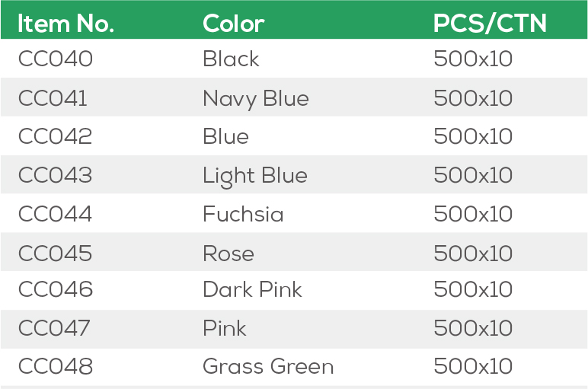The width and height of the screenshot is (588, 389).
Task: Click the Grass Green color cell
Action: (x=268, y=367)
